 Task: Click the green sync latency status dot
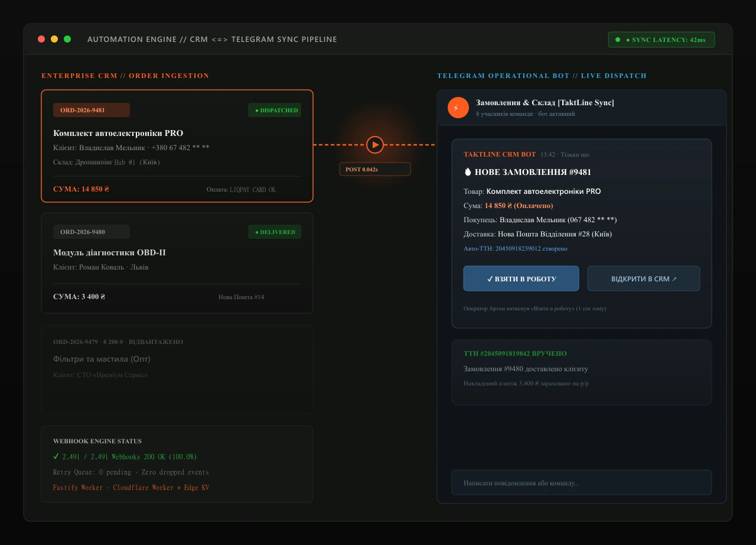[618, 40]
